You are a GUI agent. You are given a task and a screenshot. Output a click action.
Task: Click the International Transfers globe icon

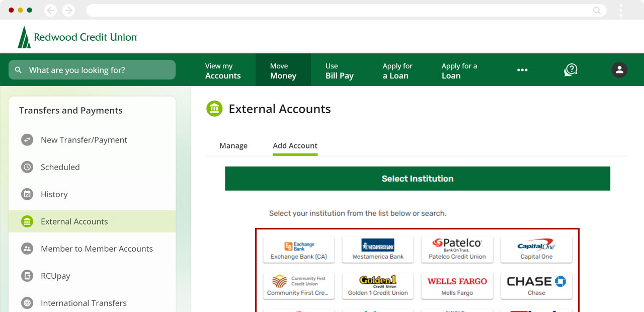pyautogui.click(x=27, y=303)
